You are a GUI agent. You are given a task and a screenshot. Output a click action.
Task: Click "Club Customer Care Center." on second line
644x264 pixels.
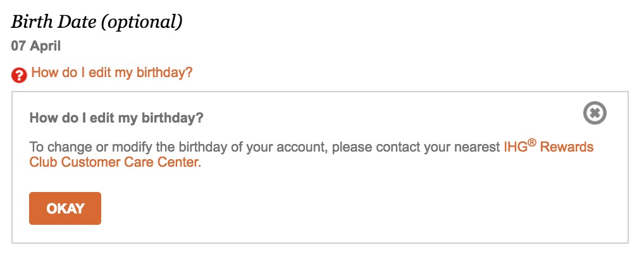115,162
